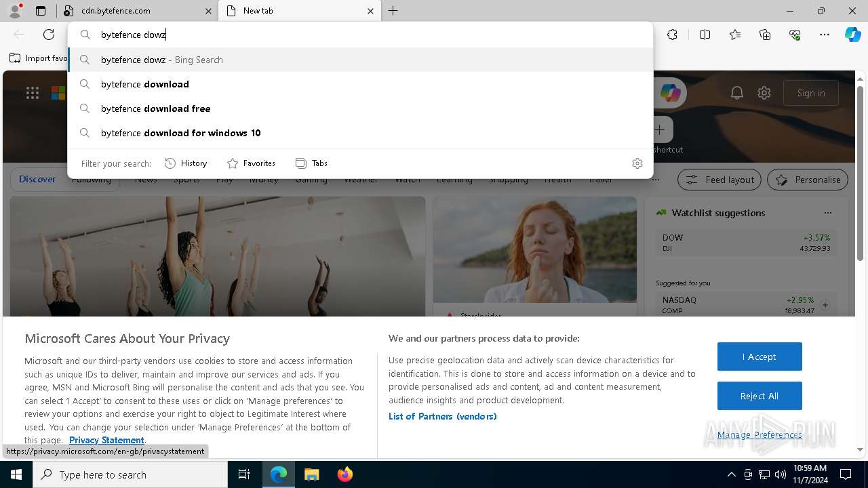Show hidden system tray icons

point(731,474)
